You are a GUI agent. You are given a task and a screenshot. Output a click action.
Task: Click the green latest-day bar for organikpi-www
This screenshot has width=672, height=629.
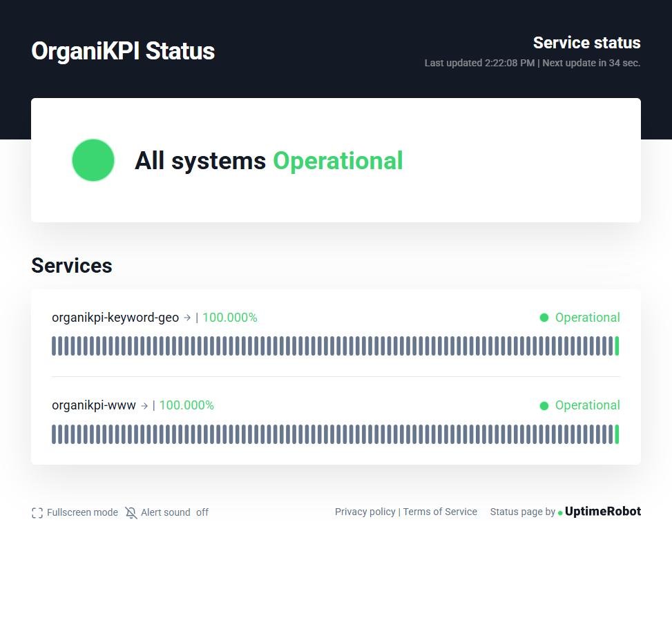point(617,434)
